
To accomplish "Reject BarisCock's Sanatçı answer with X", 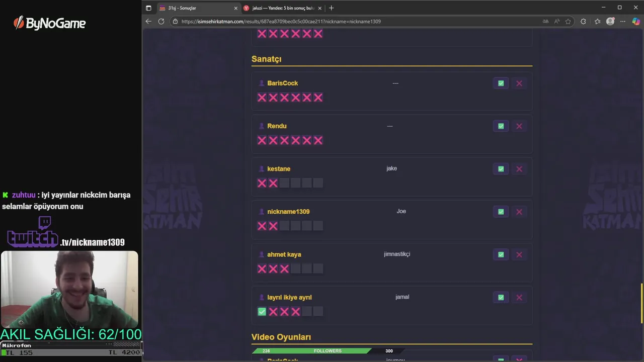I will point(519,83).
